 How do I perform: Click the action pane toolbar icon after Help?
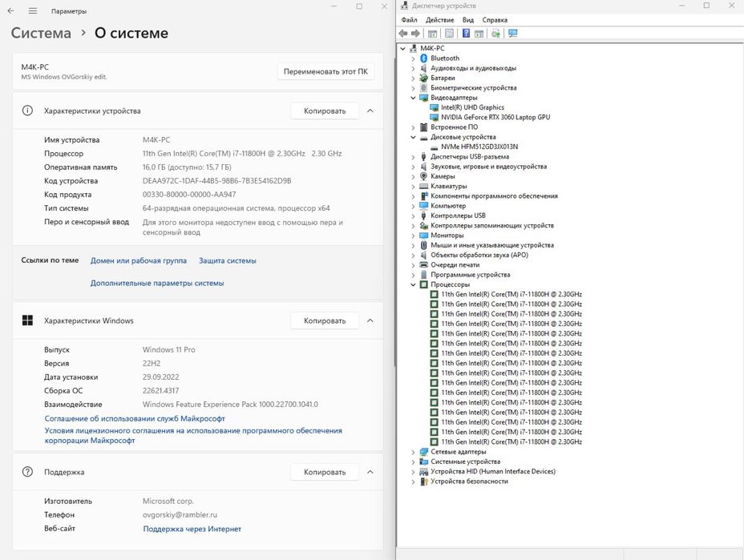pyautogui.click(x=479, y=33)
